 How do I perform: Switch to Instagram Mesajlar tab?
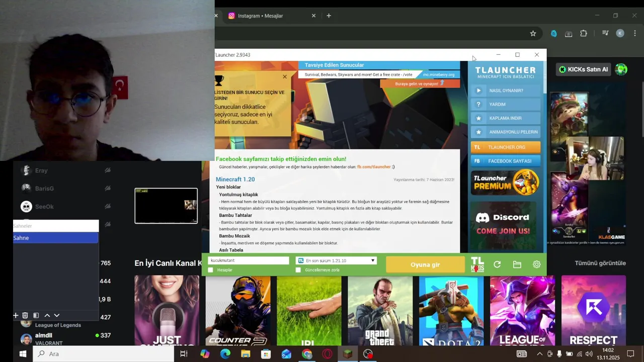coord(272,16)
